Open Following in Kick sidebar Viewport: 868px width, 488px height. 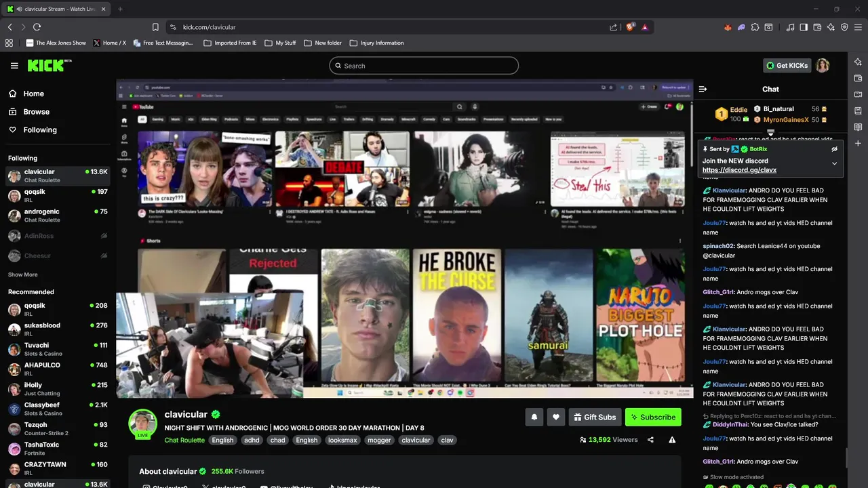pos(33,130)
